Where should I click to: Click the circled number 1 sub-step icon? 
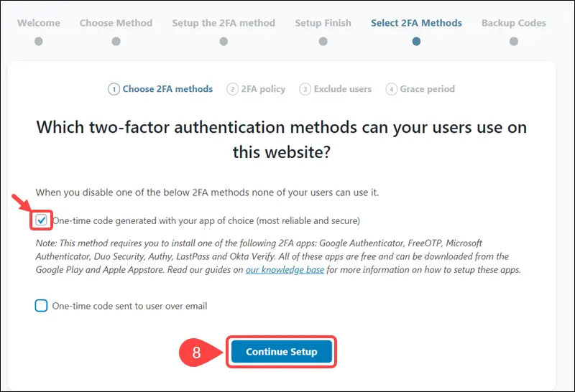[114, 89]
